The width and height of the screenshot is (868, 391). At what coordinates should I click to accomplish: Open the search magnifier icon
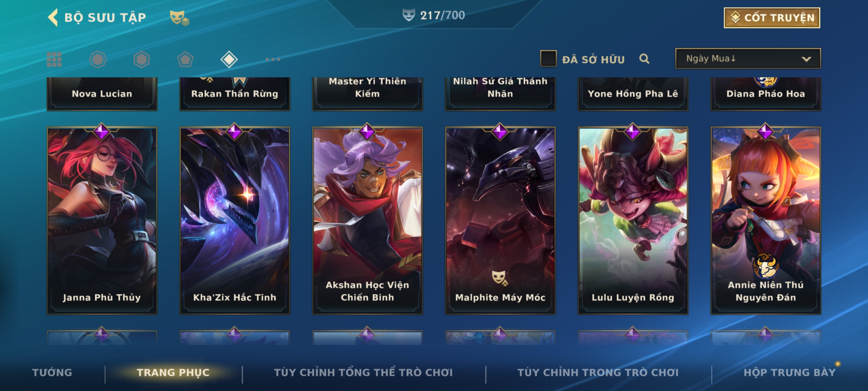click(x=644, y=59)
